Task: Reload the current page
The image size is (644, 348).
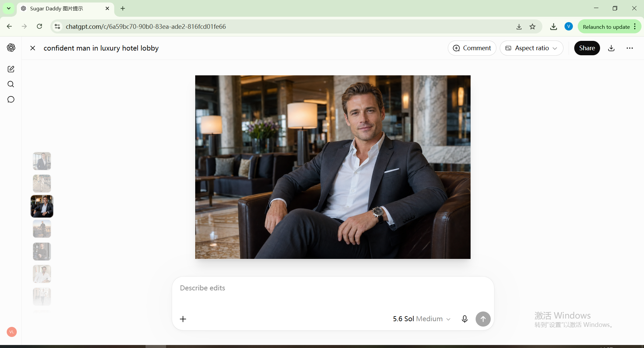Action: 39,26
